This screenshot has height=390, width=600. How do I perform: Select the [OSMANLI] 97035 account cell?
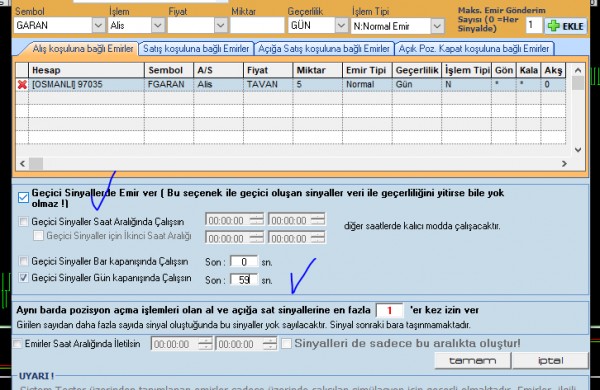click(86, 84)
